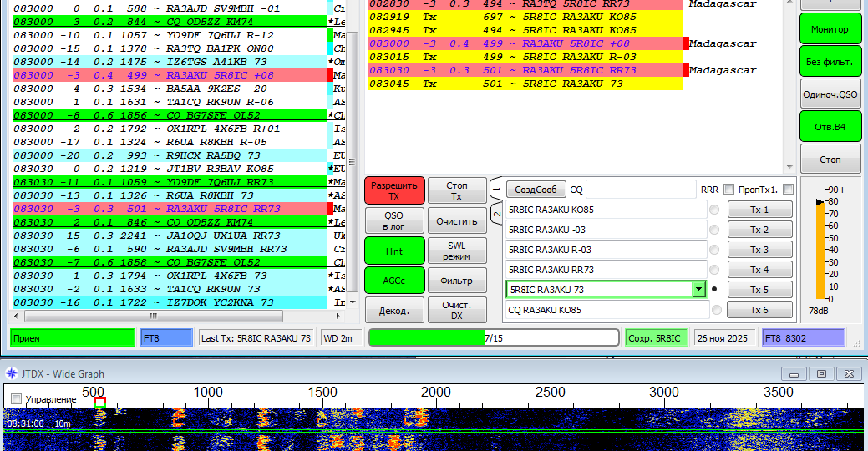Switch to message tab 2
Image resolution: width=868 pixels, height=451 pixels.
[496, 214]
